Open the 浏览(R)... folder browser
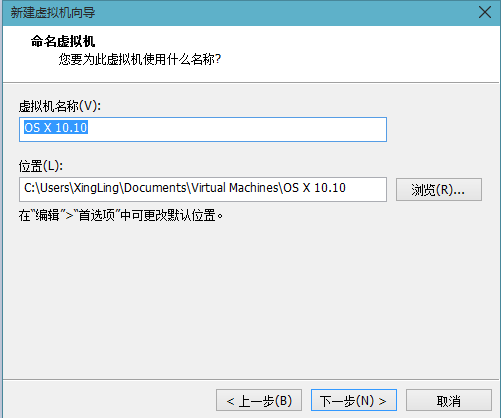The width and height of the screenshot is (501, 418). tap(439, 189)
